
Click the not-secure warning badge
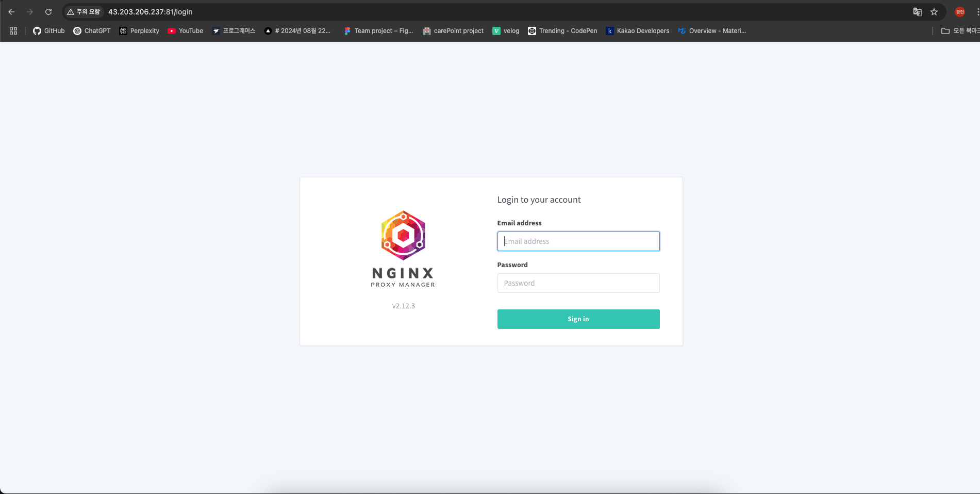[x=84, y=12]
